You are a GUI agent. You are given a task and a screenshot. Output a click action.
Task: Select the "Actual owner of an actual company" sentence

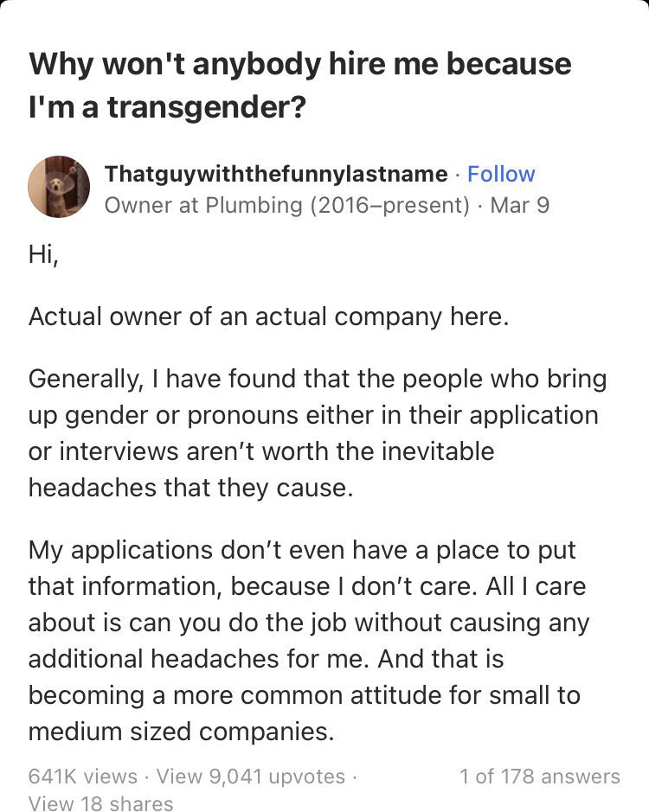pos(268,316)
